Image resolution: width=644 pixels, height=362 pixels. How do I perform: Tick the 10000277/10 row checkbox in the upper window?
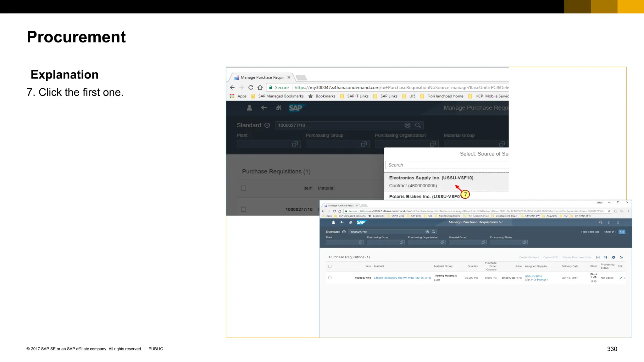coord(243,209)
